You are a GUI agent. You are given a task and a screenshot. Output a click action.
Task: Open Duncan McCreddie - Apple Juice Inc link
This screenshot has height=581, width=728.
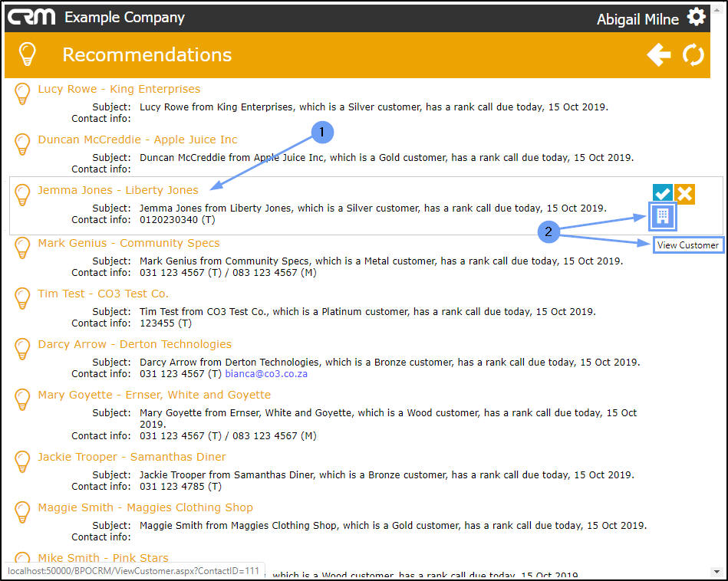click(137, 140)
